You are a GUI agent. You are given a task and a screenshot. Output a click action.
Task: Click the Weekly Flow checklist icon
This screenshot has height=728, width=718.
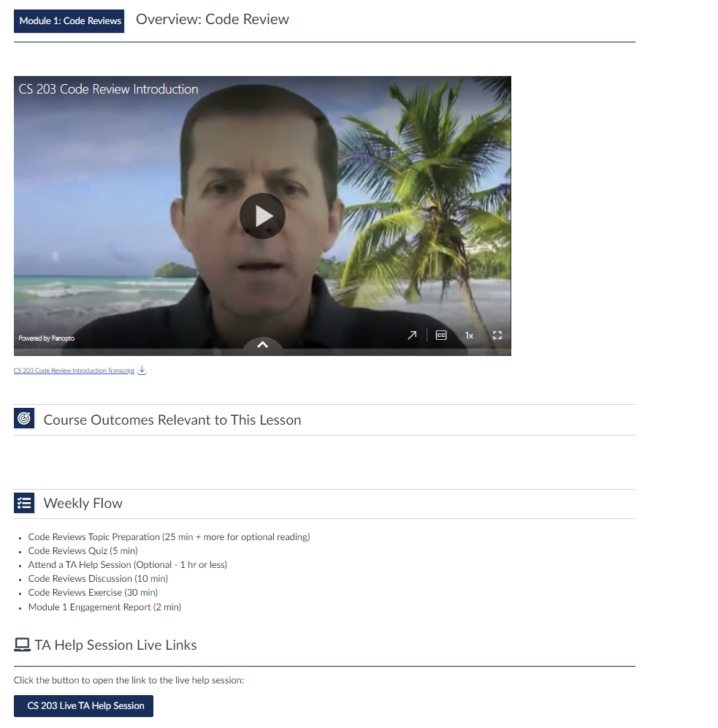pyautogui.click(x=24, y=503)
